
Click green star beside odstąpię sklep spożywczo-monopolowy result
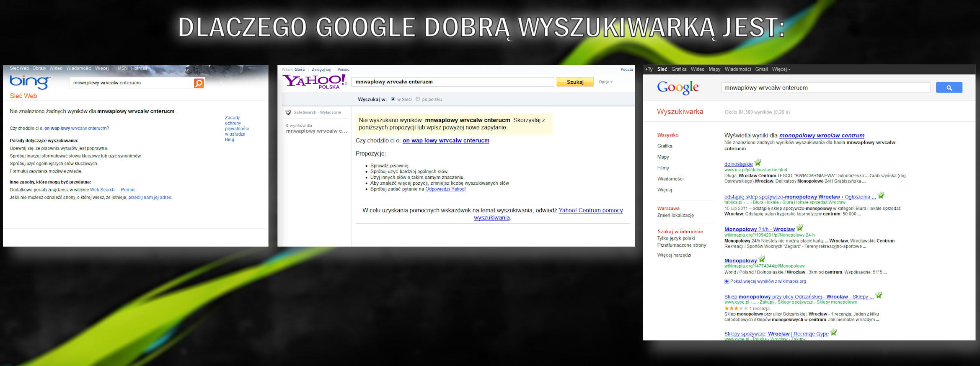(x=881, y=195)
